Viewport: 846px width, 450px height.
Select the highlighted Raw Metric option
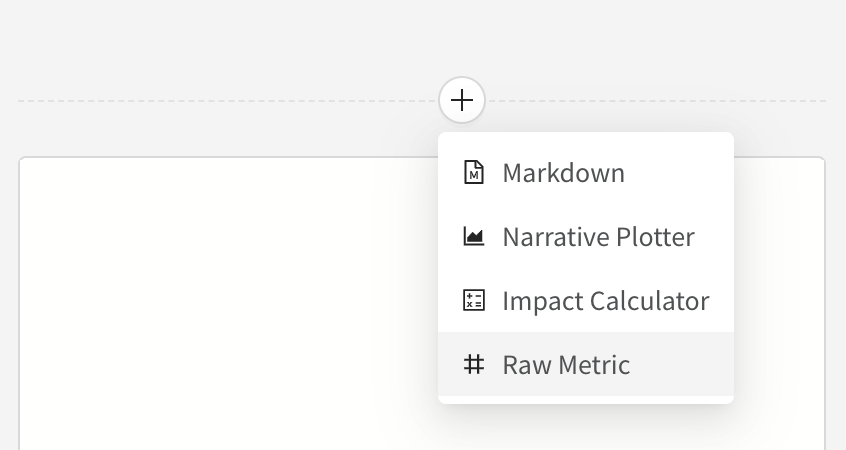pyautogui.click(x=585, y=365)
